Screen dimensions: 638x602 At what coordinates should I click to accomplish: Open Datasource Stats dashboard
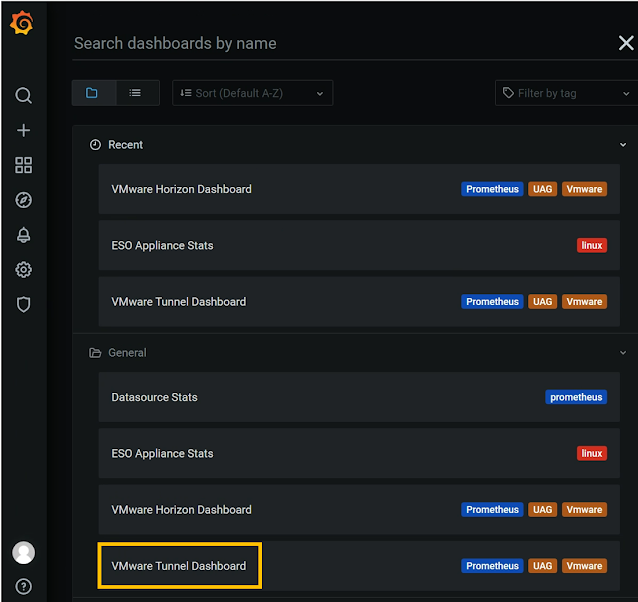359,397
